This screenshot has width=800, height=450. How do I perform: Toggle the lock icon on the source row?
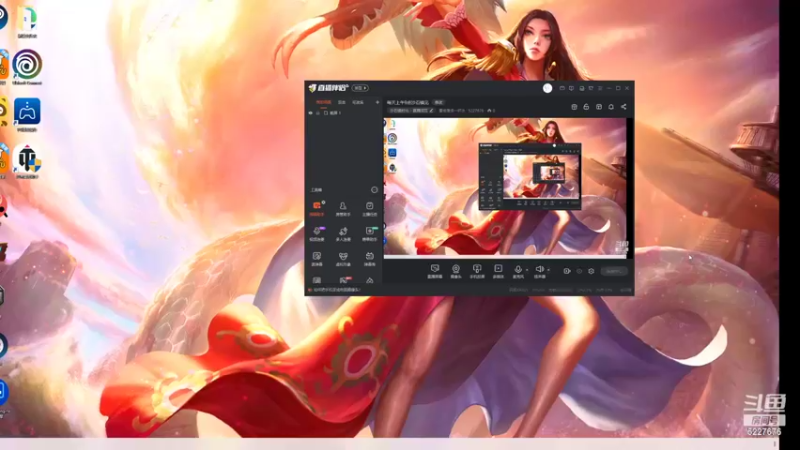317,113
